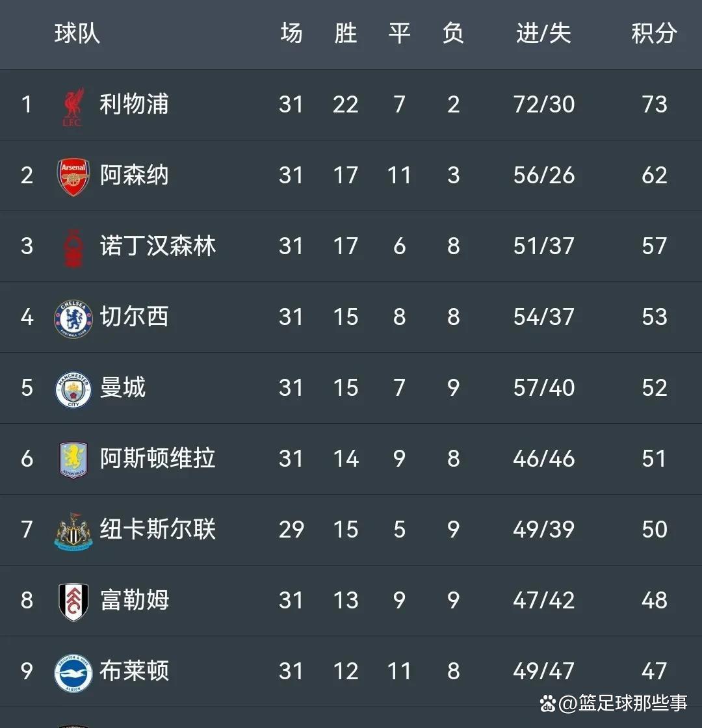Select the 球队 column header
702x728 pixels.
pyautogui.click(x=77, y=33)
